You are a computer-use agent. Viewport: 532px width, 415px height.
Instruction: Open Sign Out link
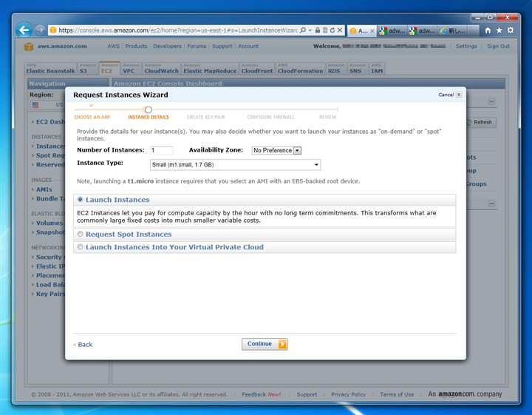(498, 46)
